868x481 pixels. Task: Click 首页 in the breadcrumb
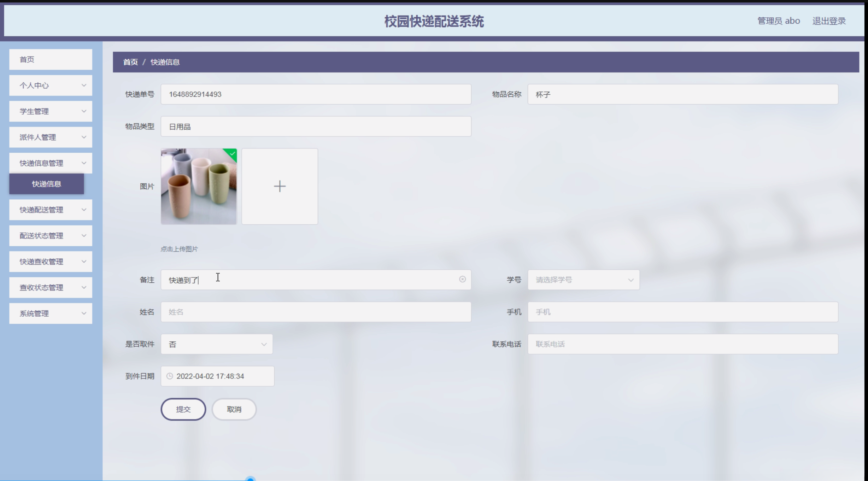[130, 62]
